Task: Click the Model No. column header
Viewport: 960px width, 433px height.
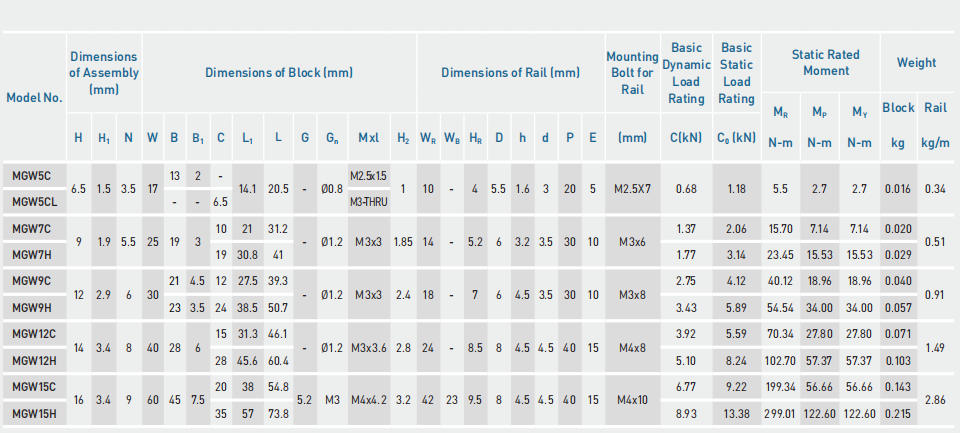Action: click(x=34, y=98)
